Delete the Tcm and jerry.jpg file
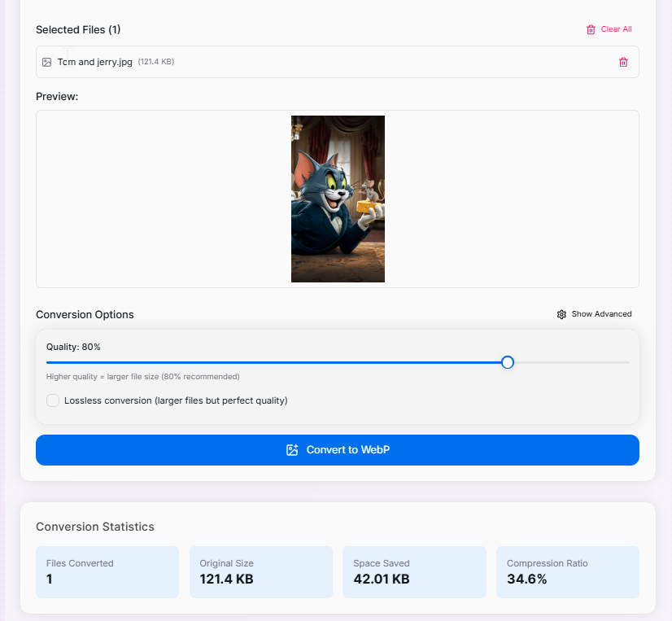 (x=623, y=62)
